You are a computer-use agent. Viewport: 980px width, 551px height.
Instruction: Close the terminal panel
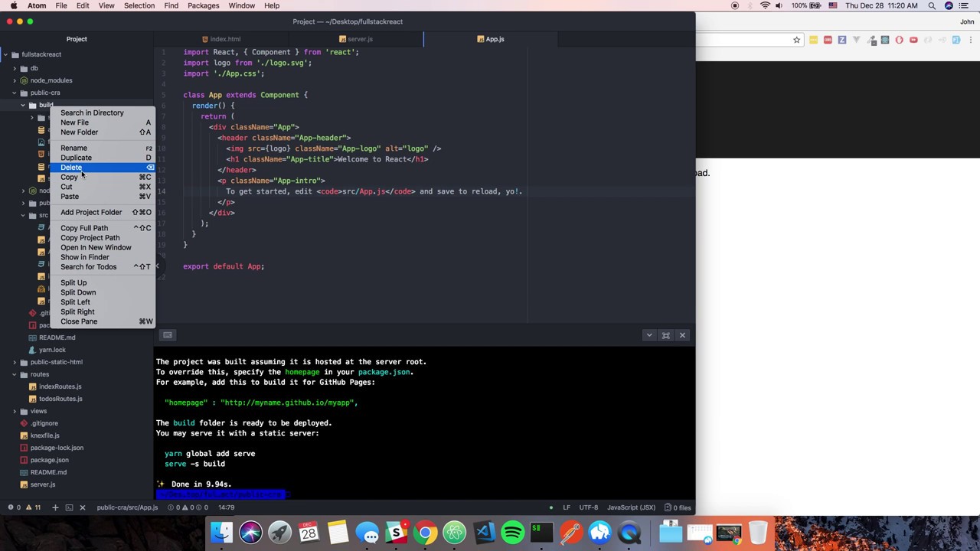point(683,335)
